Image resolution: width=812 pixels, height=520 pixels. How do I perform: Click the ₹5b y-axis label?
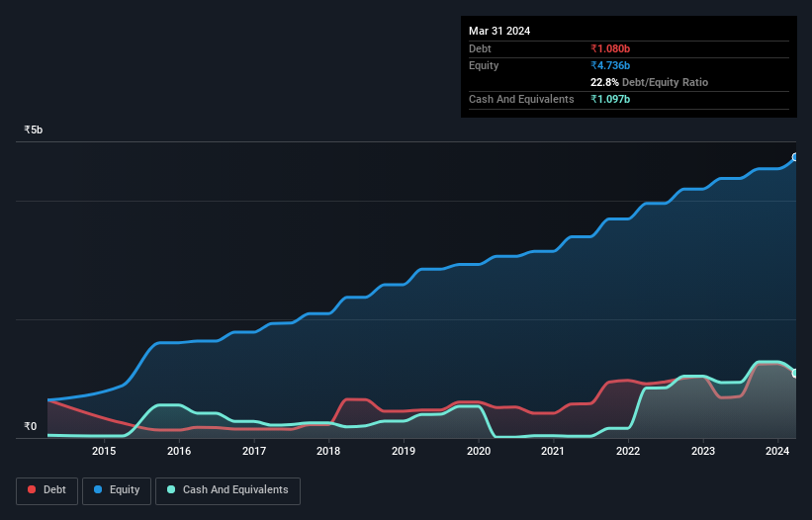pyautogui.click(x=34, y=130)
